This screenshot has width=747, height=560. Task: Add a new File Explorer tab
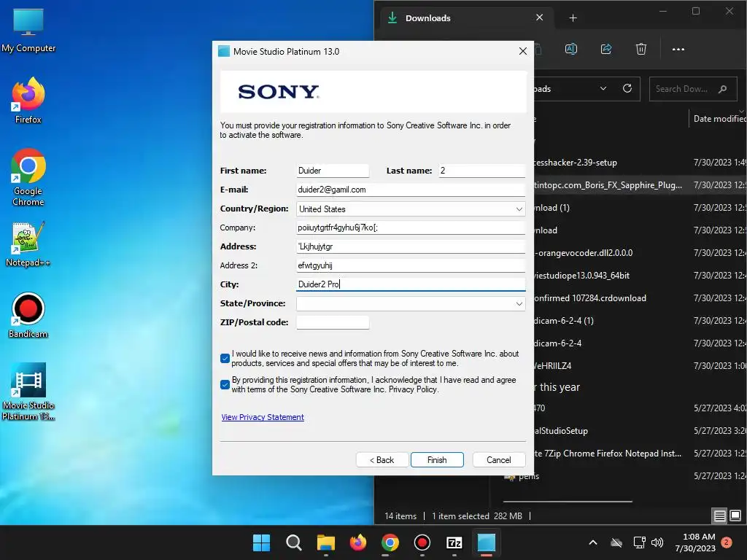point(573,18)
